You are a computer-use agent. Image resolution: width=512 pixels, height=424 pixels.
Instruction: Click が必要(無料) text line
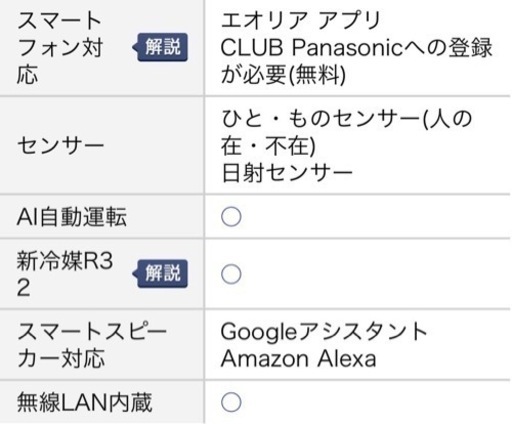click(283, 75)
